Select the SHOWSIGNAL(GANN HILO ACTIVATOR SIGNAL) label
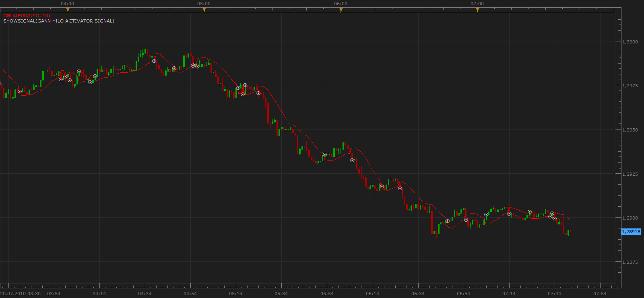This screenshot has height=298, width=644. click(x=59, y=21)
